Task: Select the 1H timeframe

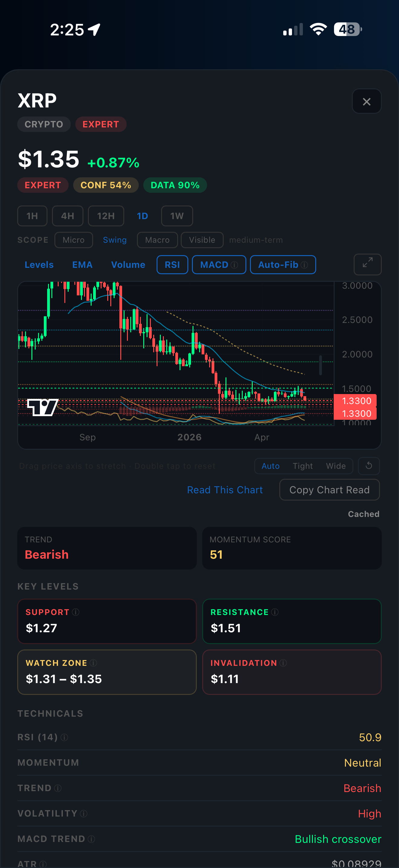Action: (32, 216)
